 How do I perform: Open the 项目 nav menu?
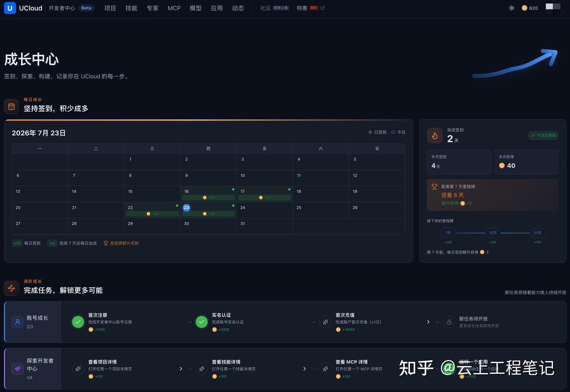pyautogui.click(x=110, y=8)
